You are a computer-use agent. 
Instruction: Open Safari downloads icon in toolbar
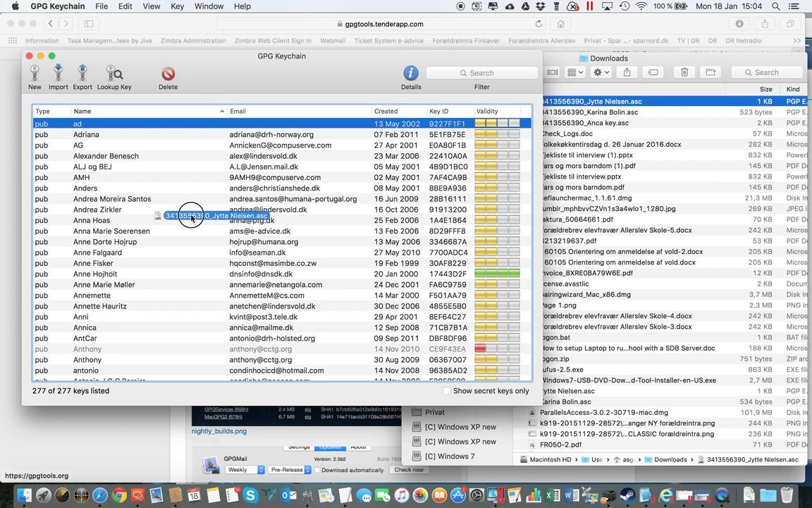click(x=739, y=24)
